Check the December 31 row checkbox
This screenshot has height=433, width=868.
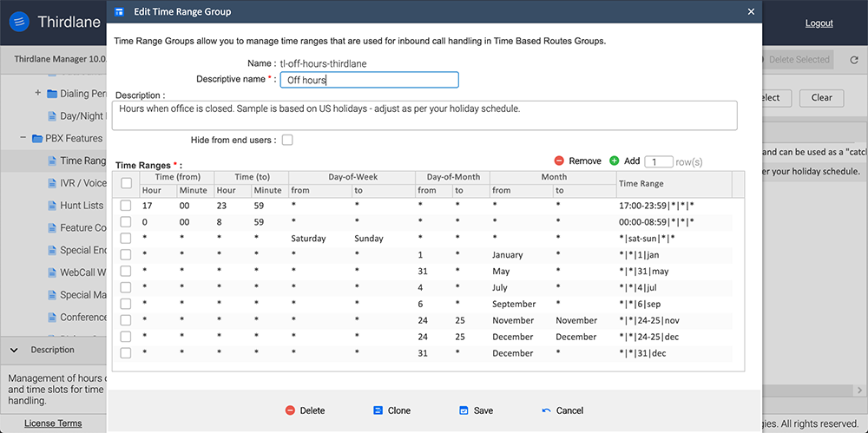(126, 352)
